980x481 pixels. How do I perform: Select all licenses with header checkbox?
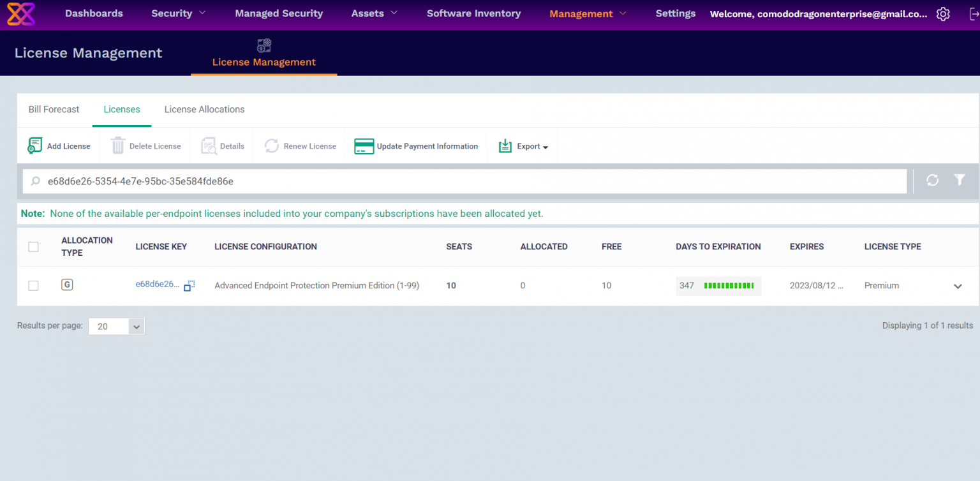[34, 247]
